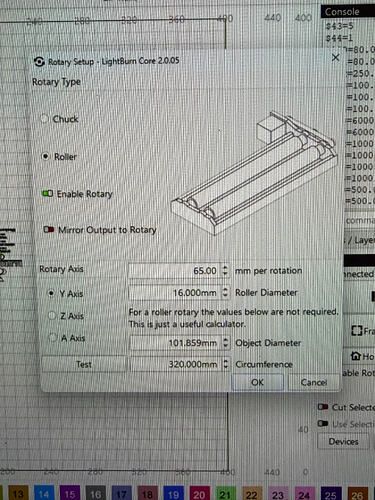Viewport: 375px width, 500px height.
Task: Adjust Roller Diameter spinner arrows
Action: coord(225,293)
